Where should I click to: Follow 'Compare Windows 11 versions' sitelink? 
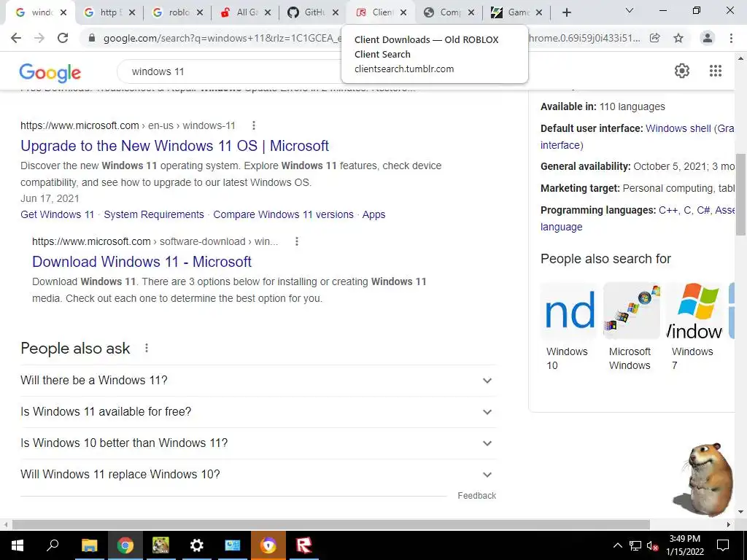[284, 215]
